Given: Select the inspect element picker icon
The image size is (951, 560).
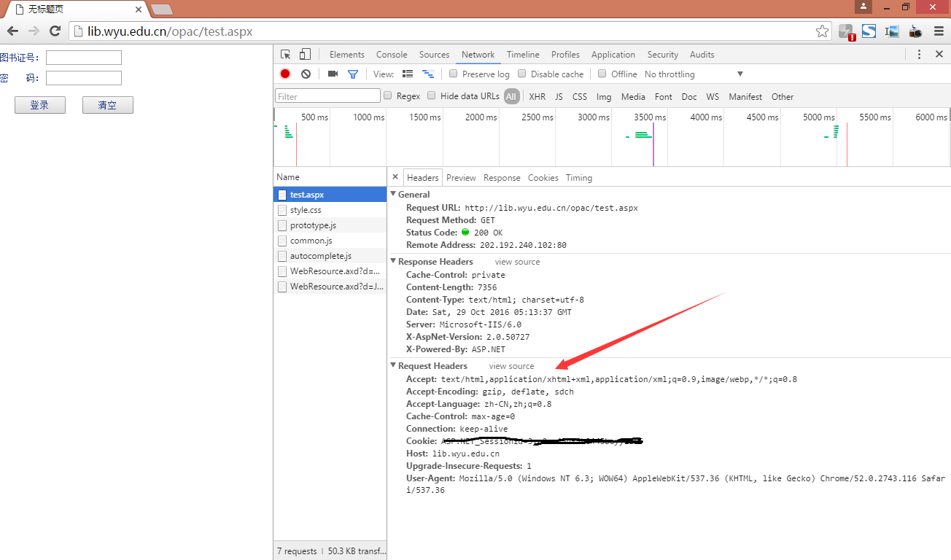Looking at the screenshot, I should click(x=286, y=55).
